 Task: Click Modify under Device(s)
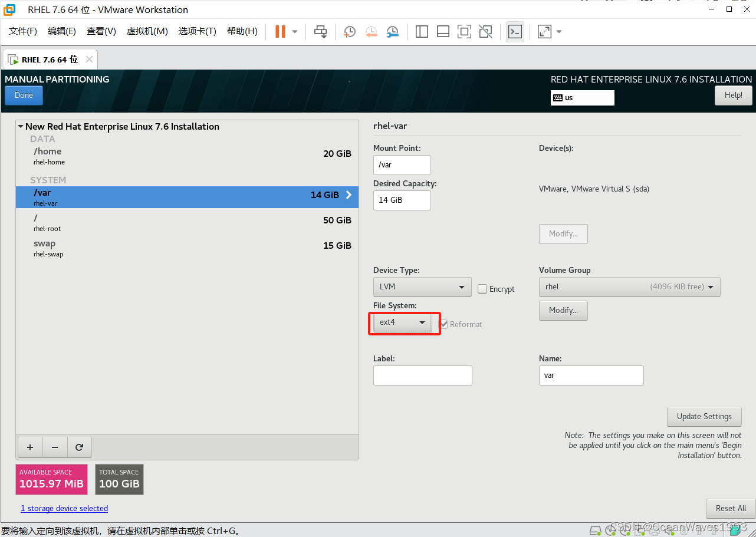(x=563, y=234)
